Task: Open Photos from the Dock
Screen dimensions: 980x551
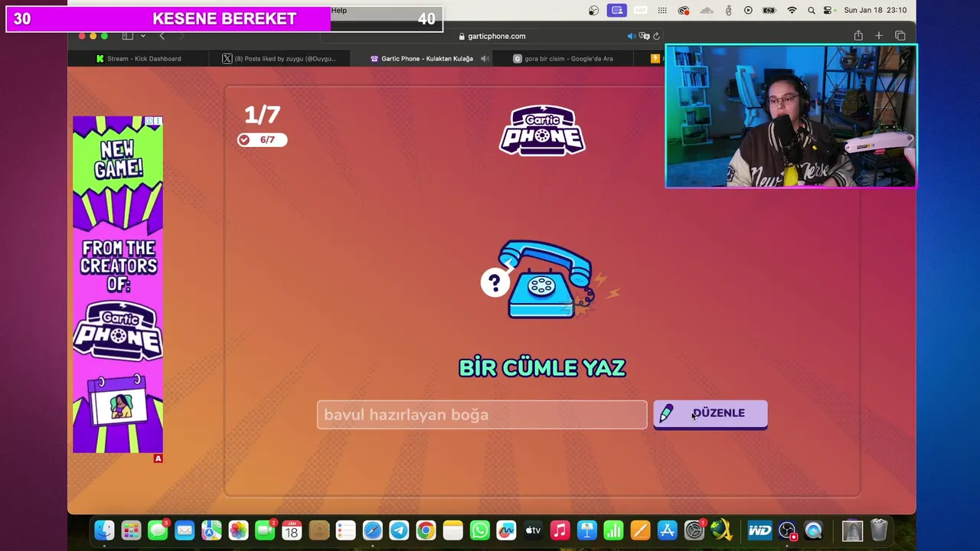Action: point(238,530)
